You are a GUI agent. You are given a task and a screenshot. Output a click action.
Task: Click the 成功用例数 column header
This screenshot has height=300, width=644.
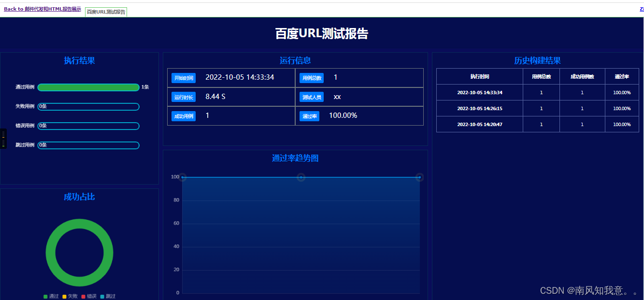tap(582, 76)
